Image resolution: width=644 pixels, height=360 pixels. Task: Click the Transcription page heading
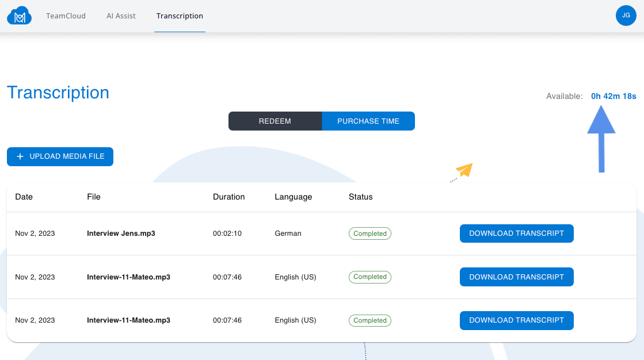(58, 93)
